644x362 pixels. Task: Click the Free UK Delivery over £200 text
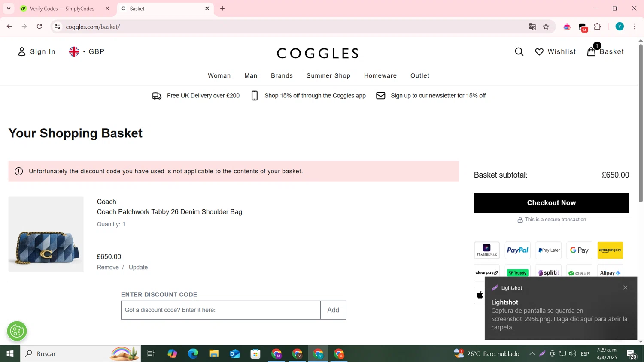point(203,96)
